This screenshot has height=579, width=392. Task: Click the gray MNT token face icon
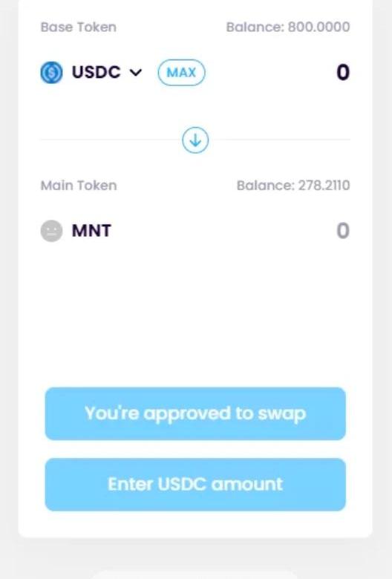click(51, 231)
